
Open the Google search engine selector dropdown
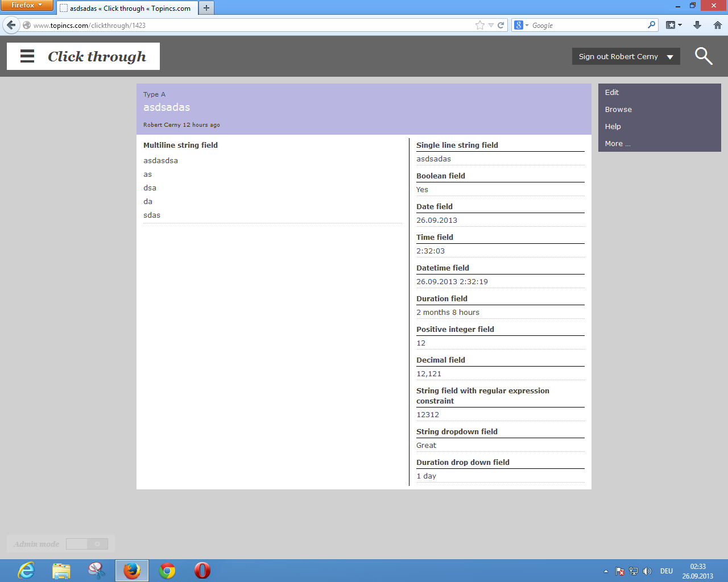click(x=521, y=25)
